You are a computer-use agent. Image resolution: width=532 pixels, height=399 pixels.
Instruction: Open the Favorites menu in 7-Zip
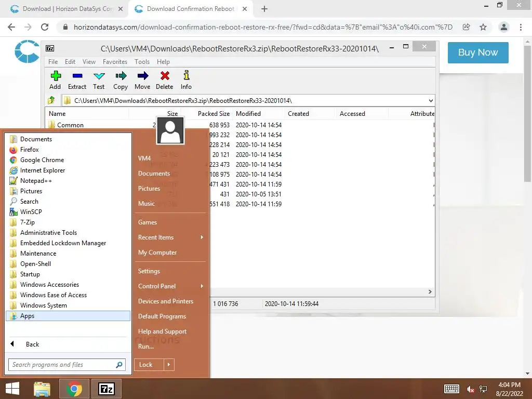115,62
